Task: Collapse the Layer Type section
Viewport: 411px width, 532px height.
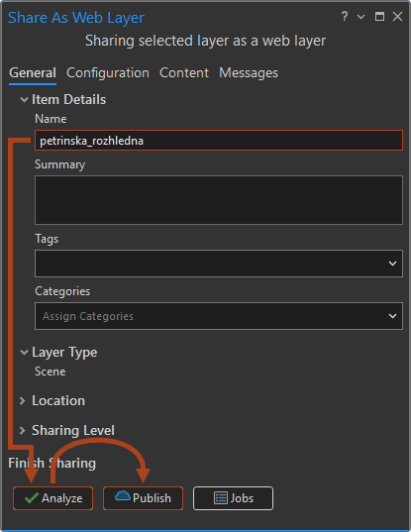Action: click(24, 352)
